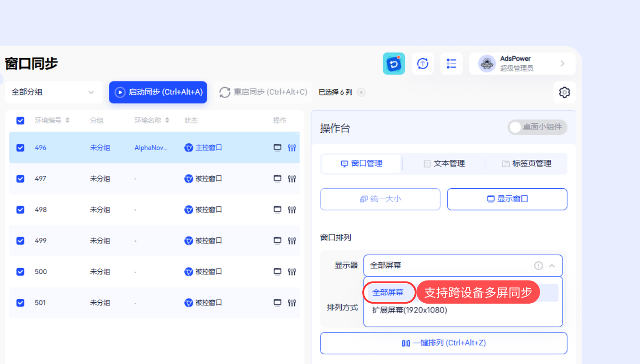640x364 pixels.
Task: Click 被控窗口 status in row 497
Action: click(x=208, y=179)
